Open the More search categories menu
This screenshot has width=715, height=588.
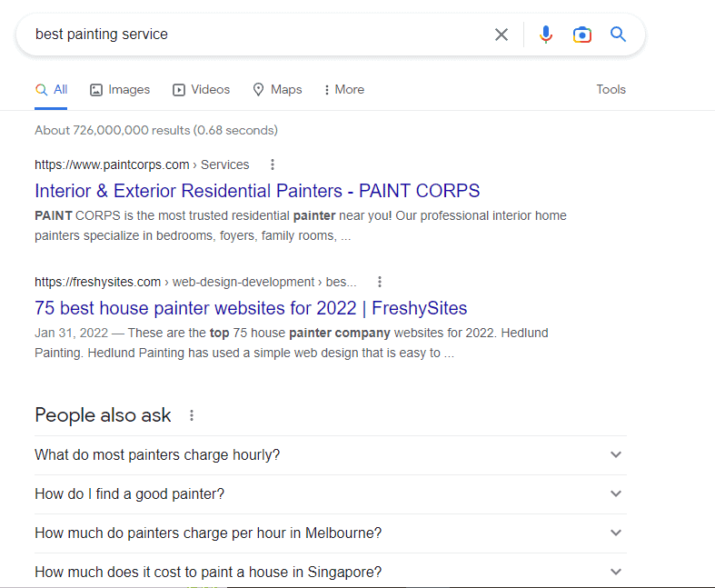344,89
